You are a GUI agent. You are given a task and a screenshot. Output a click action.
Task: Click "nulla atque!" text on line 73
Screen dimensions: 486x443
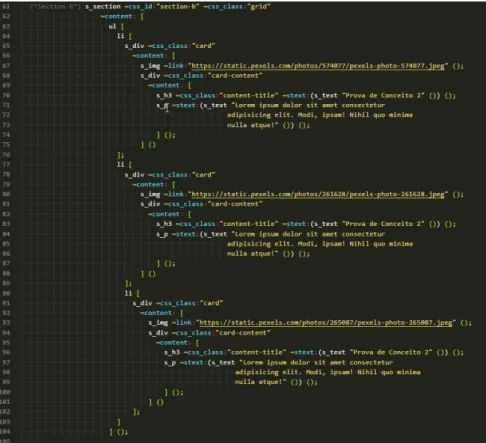[251, 125]
